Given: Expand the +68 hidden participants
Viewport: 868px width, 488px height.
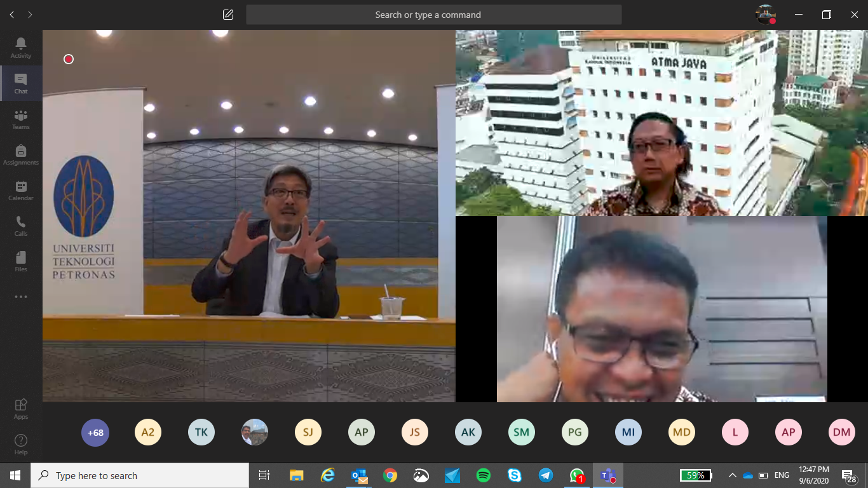Looking at the screenshot, I should (95, 432).
